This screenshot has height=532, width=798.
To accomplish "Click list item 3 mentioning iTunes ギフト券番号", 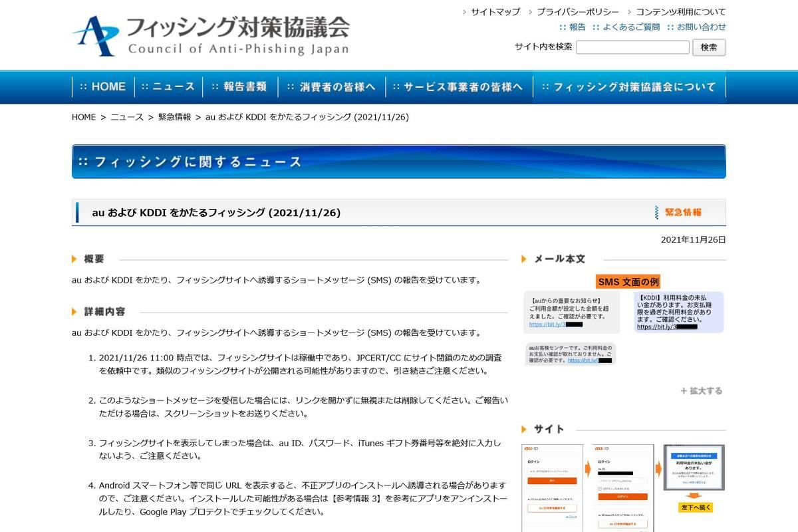I will point(300,450).
